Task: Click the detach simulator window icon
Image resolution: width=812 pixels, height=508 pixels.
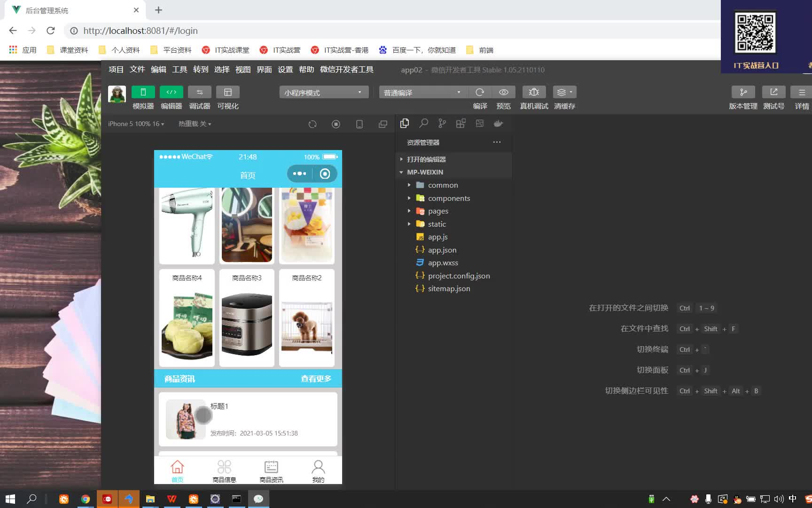Action: [x=383, y=124]
